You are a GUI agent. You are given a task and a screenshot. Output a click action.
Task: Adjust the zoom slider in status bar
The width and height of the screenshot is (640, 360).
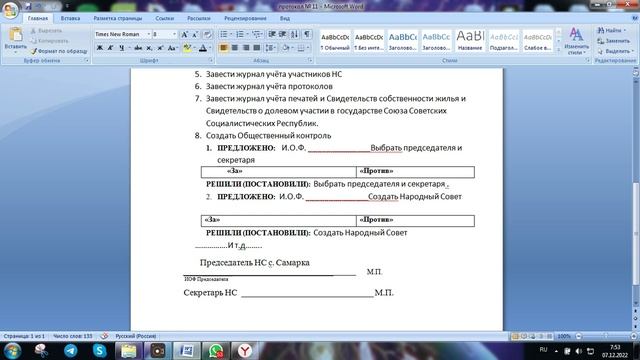point(606,336)
